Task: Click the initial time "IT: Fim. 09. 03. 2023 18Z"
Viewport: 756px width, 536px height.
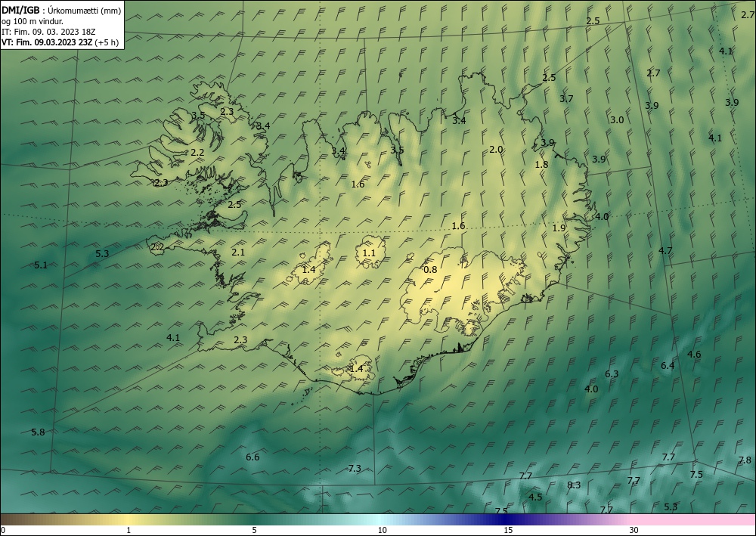Action: pyautogui.click(x=48, y=32)
